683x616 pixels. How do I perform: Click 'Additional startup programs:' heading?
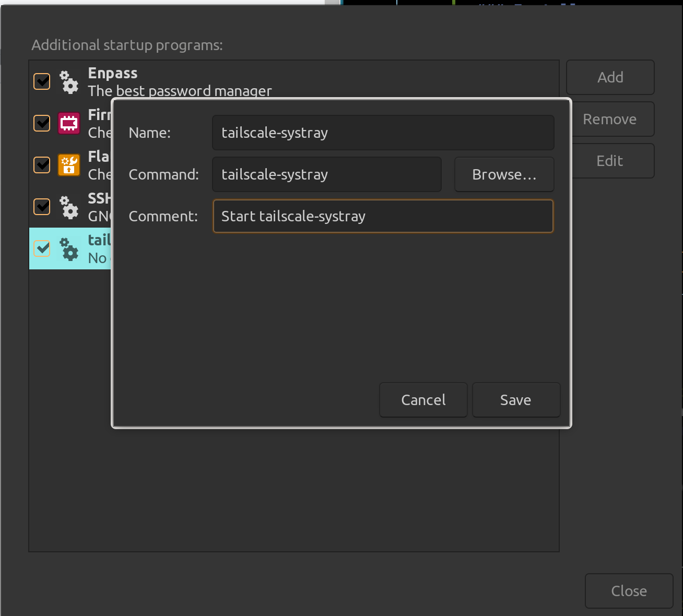127,45
